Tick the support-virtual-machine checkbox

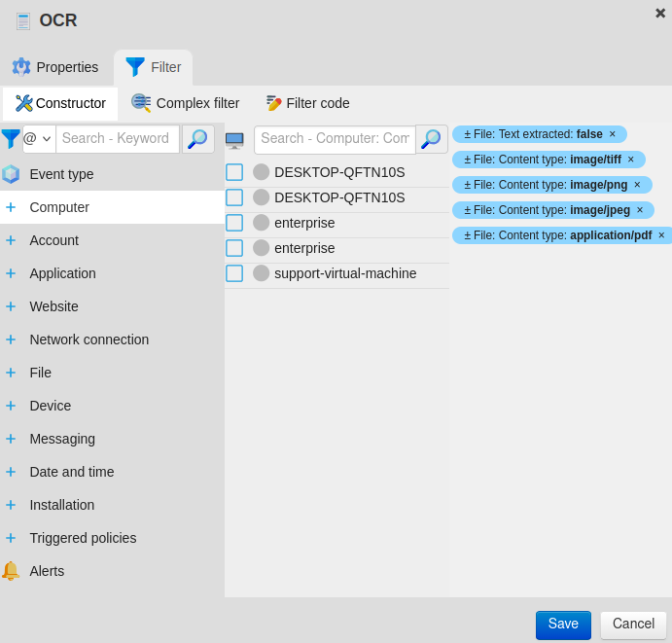(x=234, y=273)
